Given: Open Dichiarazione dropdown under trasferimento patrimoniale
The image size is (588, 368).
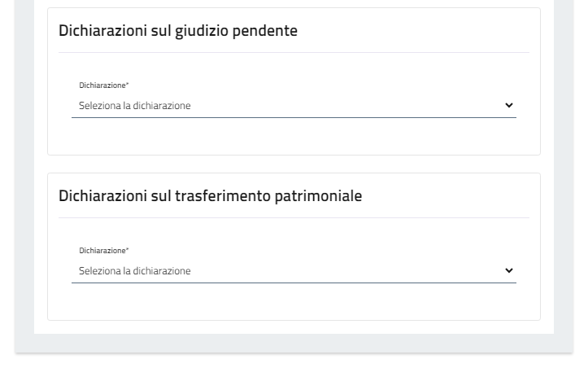Looking at the screenshot, I should coord(293,271).
